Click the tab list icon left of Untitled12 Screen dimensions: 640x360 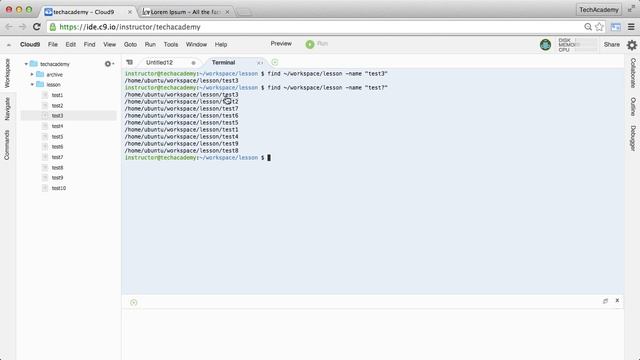click(x=129, y=62)
